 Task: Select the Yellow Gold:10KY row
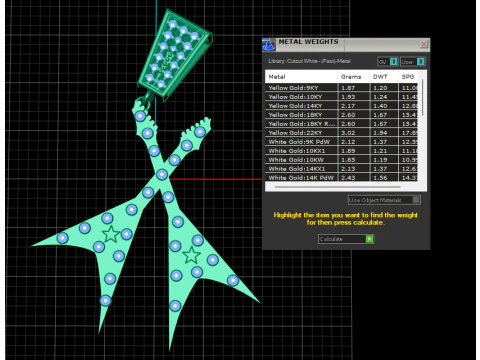[342, 97]
